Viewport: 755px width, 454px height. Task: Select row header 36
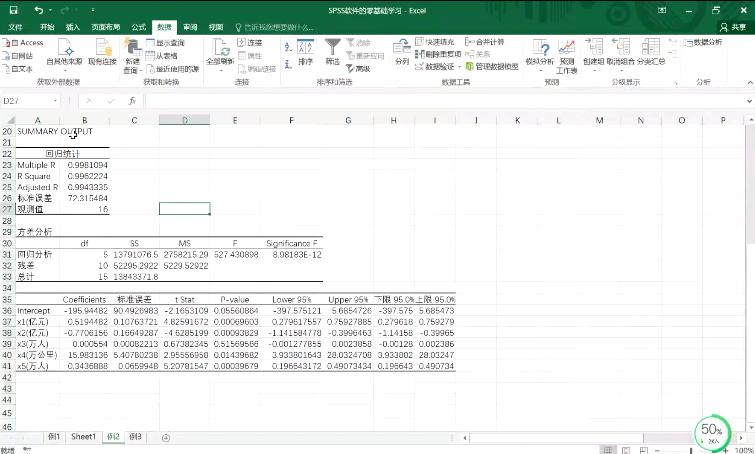[7, 311]
